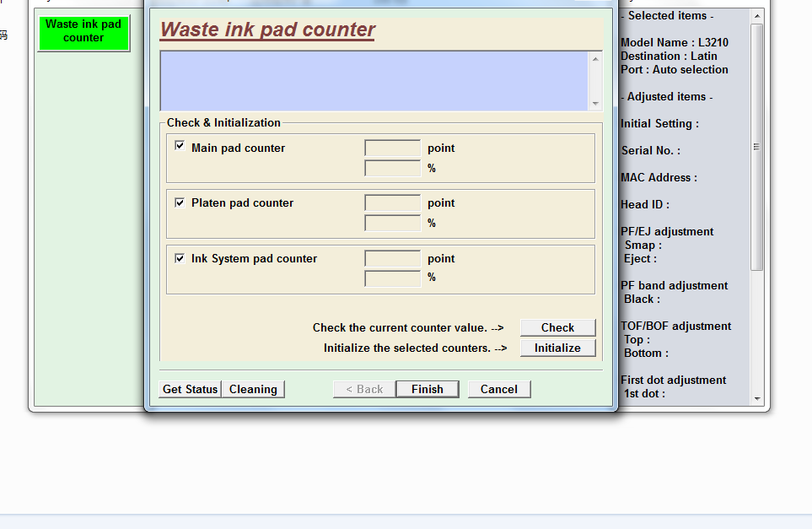The width and height of the screenshot is (812, 529).
Task: Click the right panel scrollbar thumb
Action: click(x=757, y=147)
